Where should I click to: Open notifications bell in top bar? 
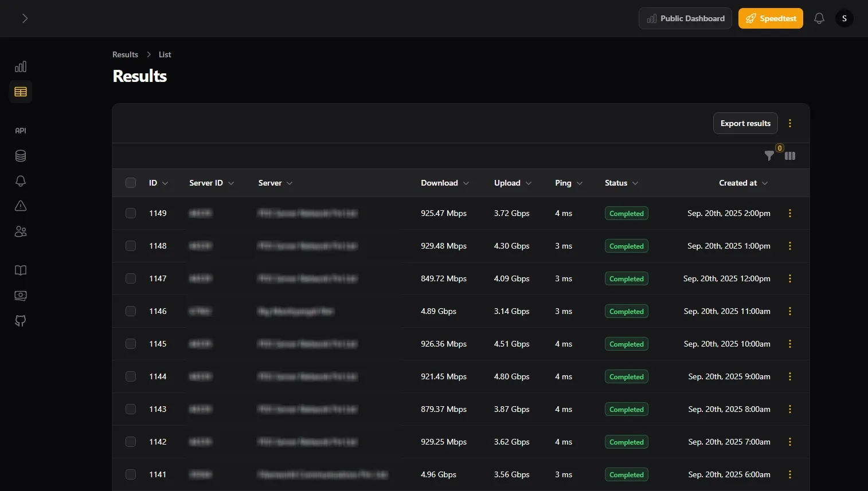coord(819,18)
